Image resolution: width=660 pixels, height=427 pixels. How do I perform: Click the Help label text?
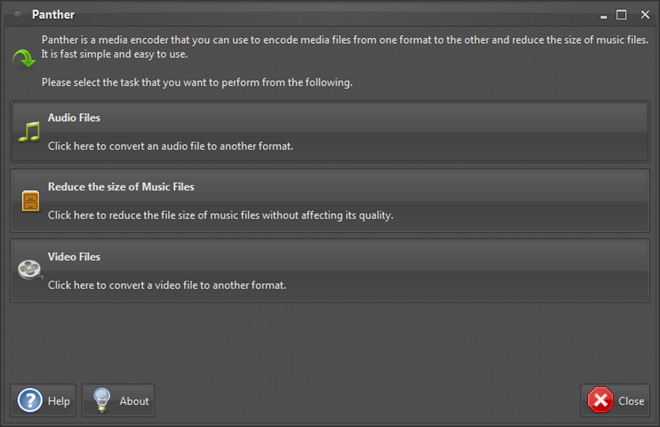pyautogui.click(x=59, y=401)
